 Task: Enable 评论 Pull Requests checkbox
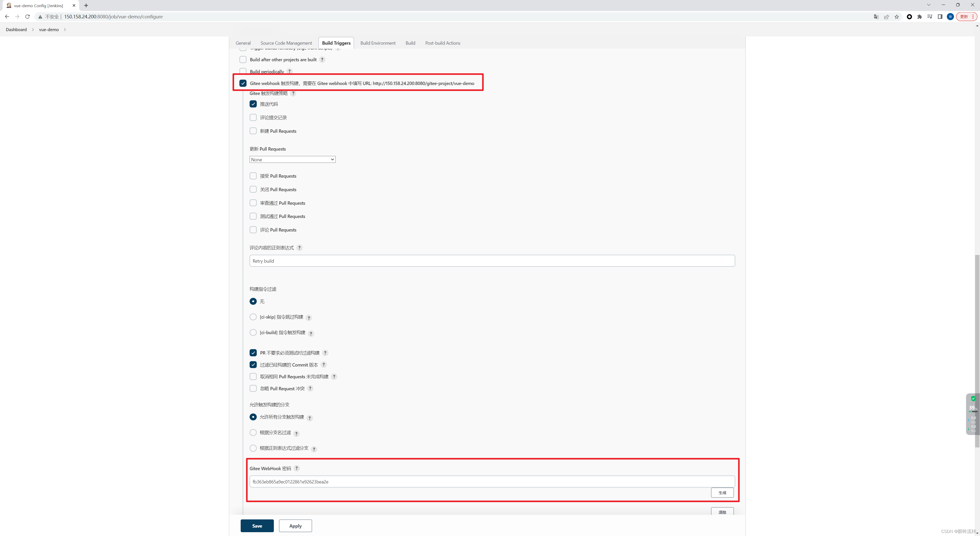pos(253,229)
